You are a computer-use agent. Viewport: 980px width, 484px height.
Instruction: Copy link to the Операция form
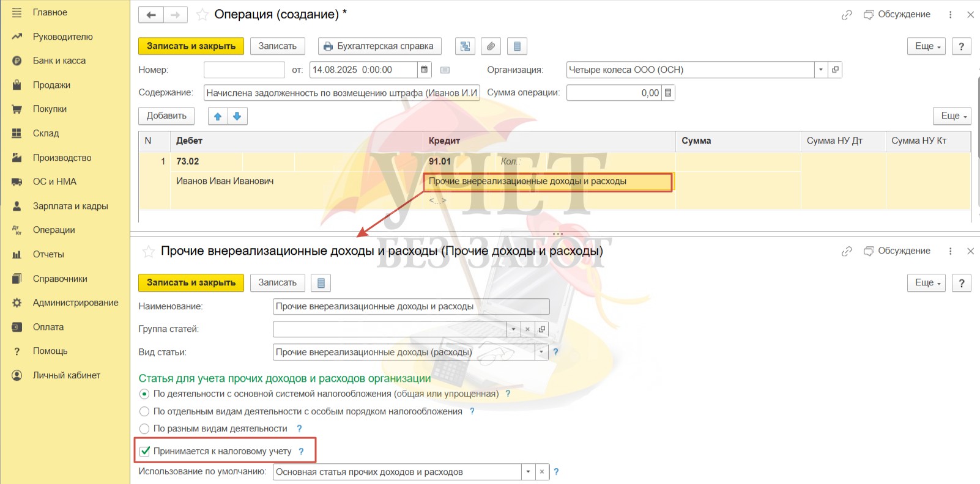(x=847, y=15)
